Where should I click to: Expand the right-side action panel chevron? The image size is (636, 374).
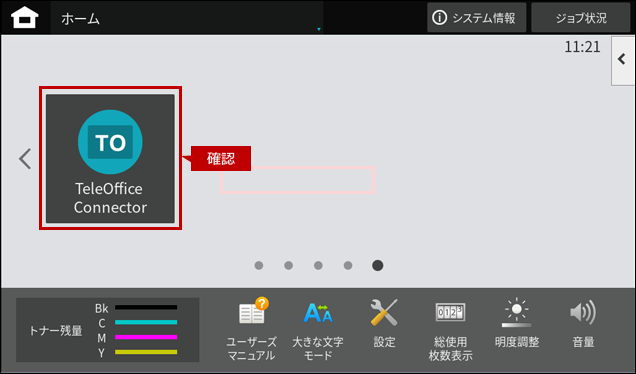tap(623, 60)
